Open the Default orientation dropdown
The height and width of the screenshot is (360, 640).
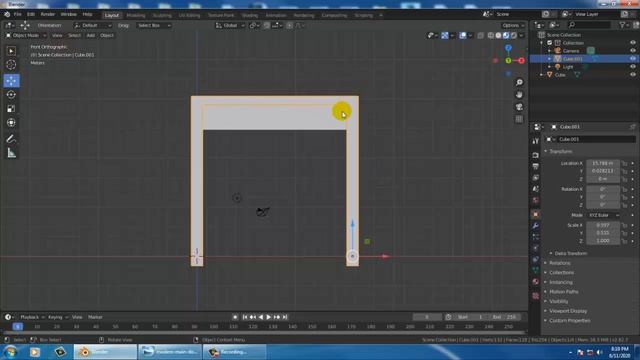click(93, 25)
